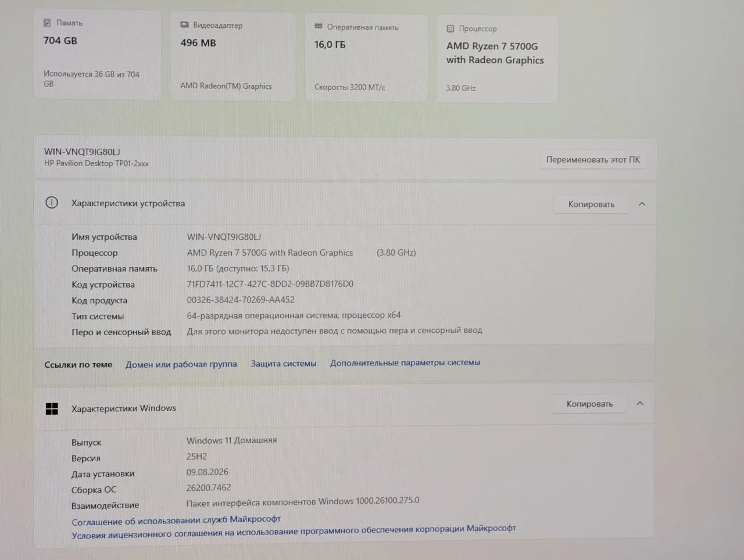The height and width of the screenshot is (560, 744).
Task: Copy device specifications with the Копировать button
Action: click(591, 204)
